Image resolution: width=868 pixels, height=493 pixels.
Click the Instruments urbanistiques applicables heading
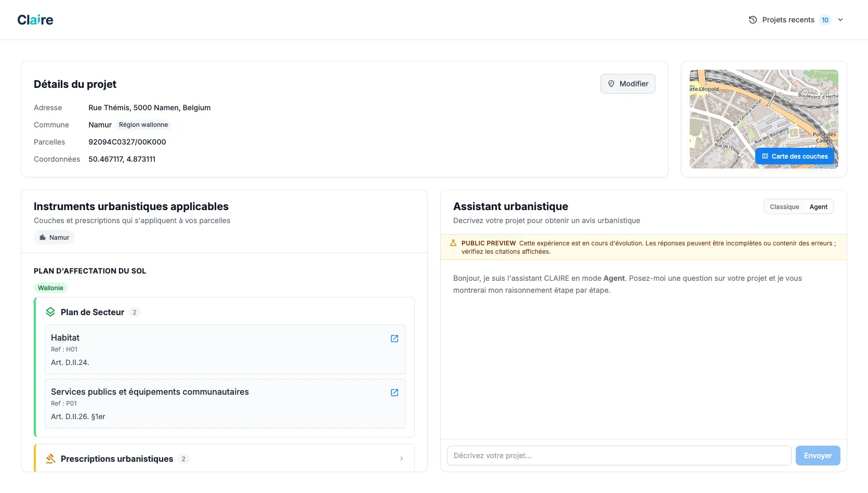pos(131,206)
